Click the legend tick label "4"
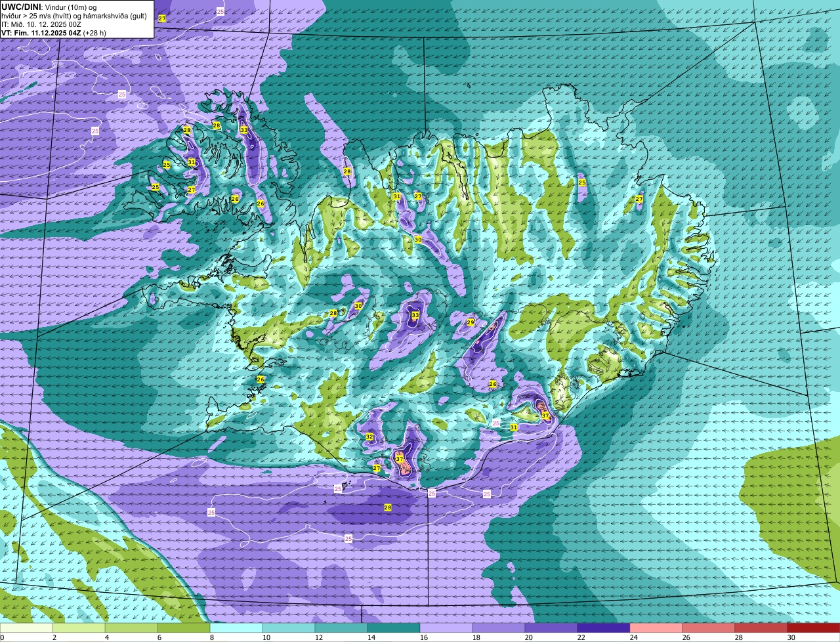 [106, 637]
